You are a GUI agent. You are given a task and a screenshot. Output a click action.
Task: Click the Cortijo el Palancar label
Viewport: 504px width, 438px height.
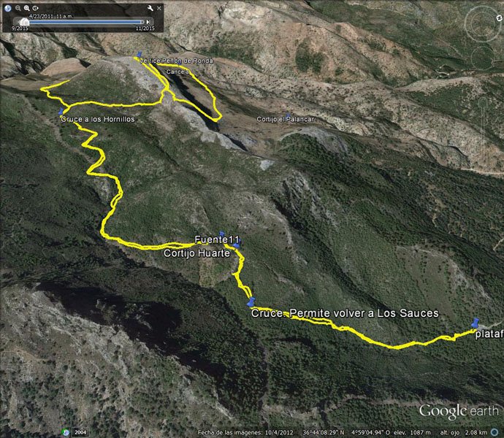[x=285, y=119]
